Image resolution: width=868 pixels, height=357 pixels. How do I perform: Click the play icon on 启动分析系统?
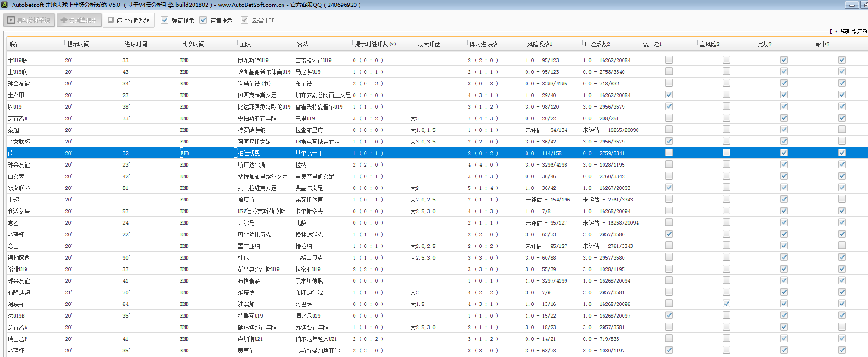11,20
